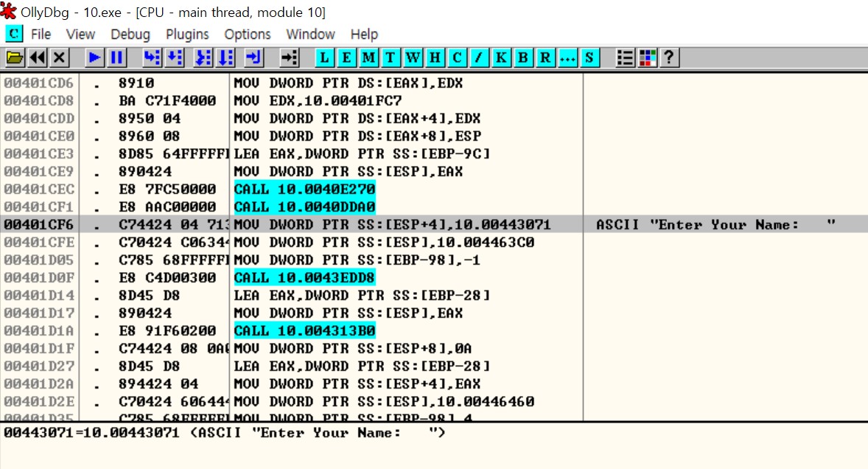This screenshot has width=868, height=469.
Task: Show Memory map with M button
Action: 368,58
